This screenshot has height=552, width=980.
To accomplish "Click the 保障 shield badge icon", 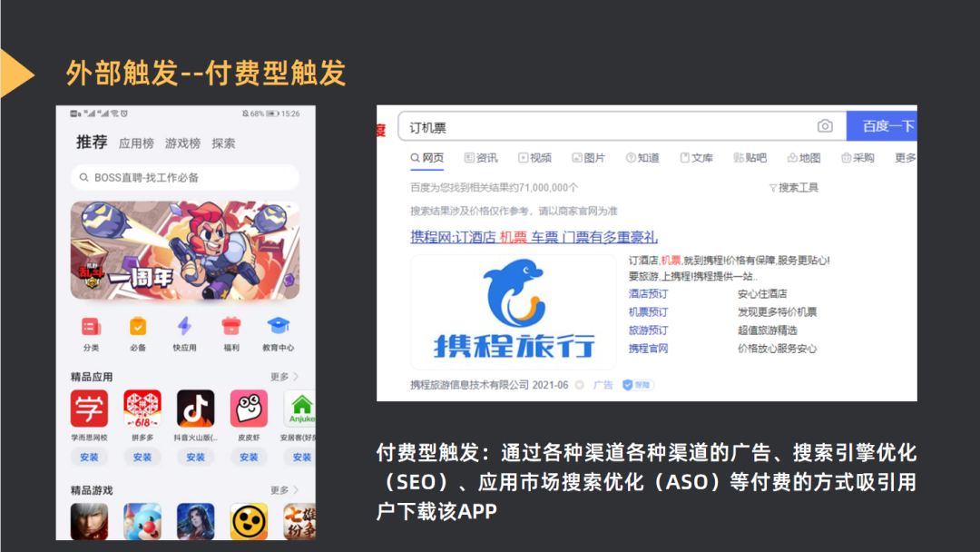I will point(637,385).
